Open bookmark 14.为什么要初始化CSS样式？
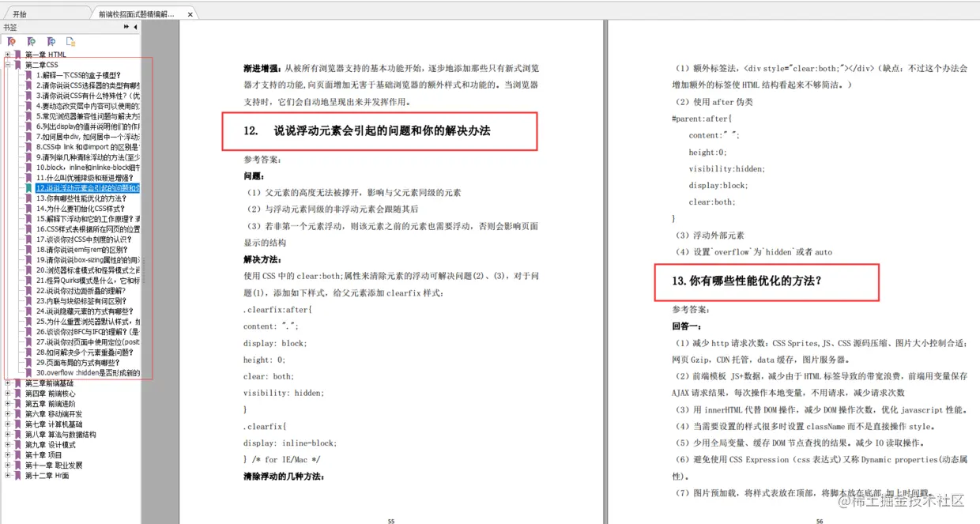 pyautogui.click(x=82, y=209)
